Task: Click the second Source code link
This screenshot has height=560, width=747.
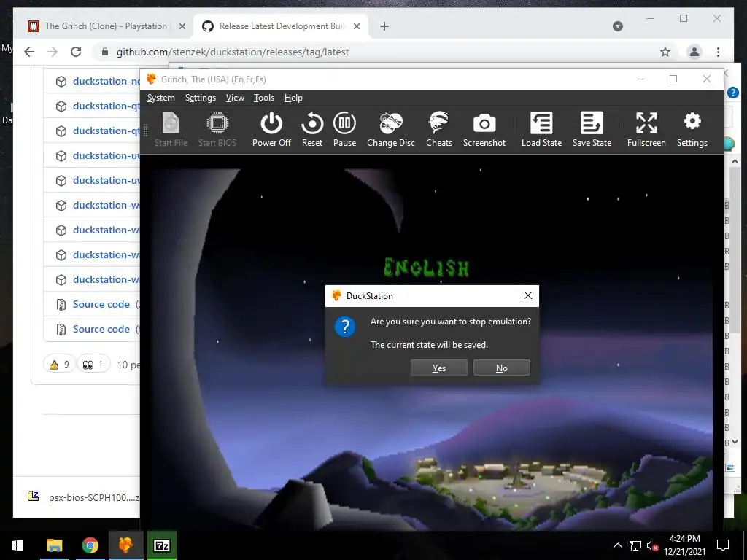Action: [101, 329]
